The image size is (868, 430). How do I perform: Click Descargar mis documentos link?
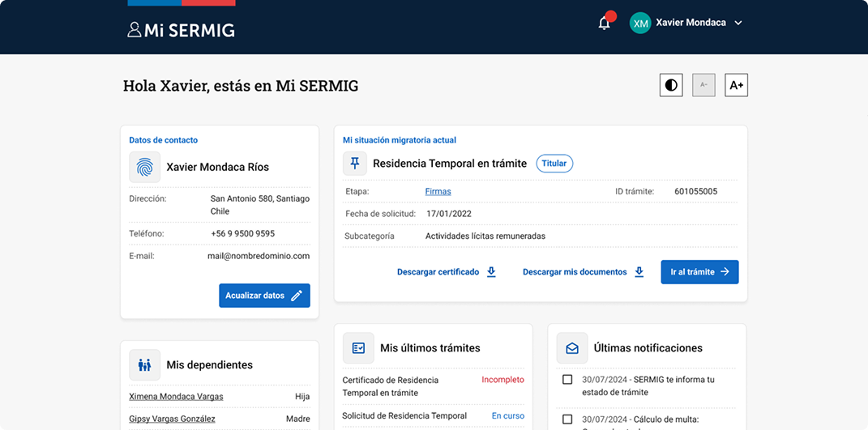tap(575, 272)
